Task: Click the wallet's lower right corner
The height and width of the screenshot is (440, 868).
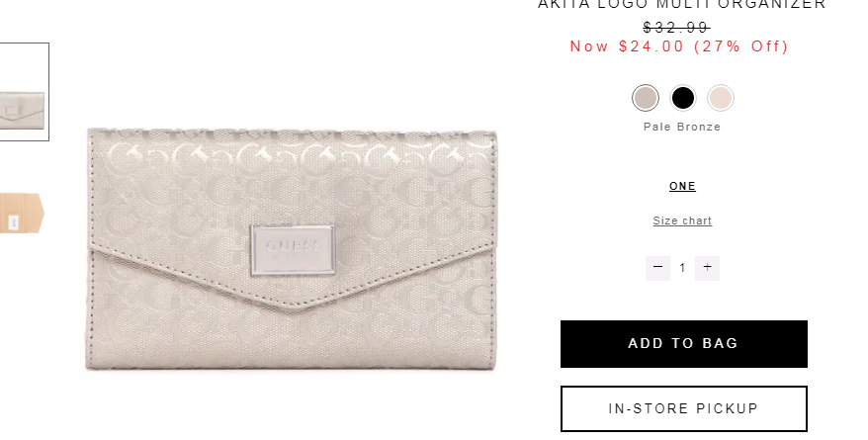Action: (490, 364)
